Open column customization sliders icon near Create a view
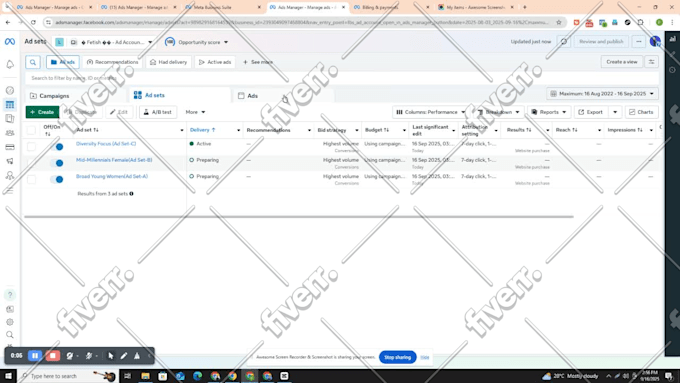This screenshot has height=383, width=680. click(x=651, y=62)
